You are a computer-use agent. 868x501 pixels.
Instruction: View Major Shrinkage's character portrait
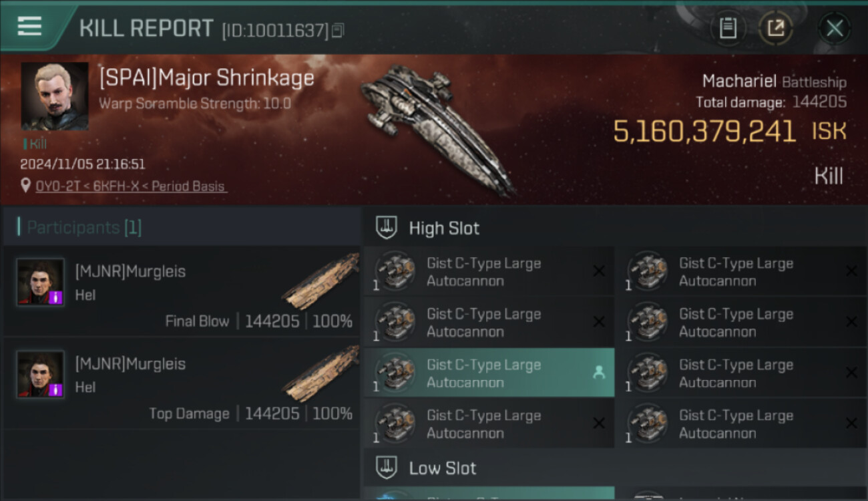coord(54,96)
